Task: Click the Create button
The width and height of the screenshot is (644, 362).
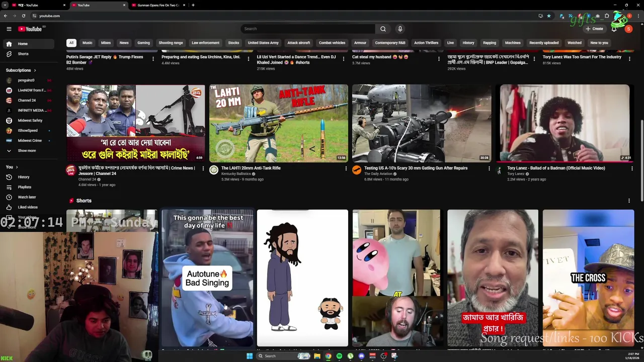Action: coord(594,29)
